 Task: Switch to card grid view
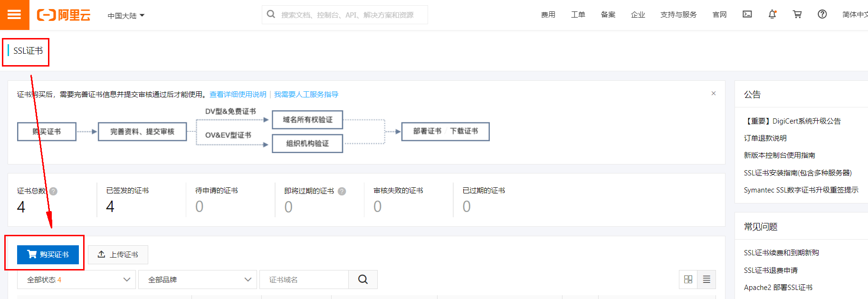pos(688,280)
